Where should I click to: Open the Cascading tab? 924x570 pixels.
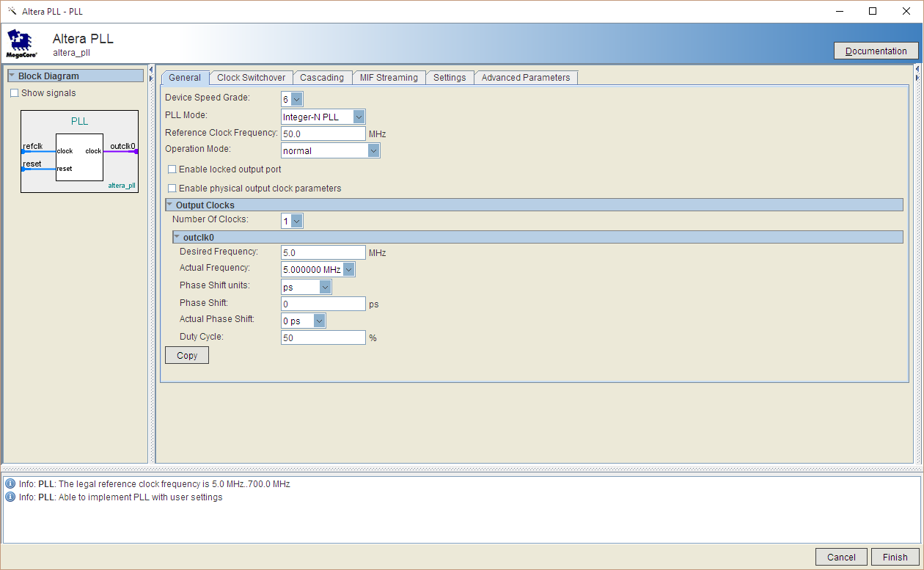[x=322, y=78]
